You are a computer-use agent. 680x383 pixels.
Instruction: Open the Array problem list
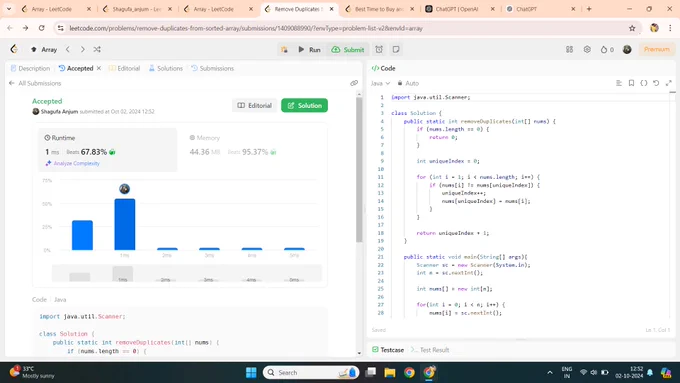tap(44, 49)
